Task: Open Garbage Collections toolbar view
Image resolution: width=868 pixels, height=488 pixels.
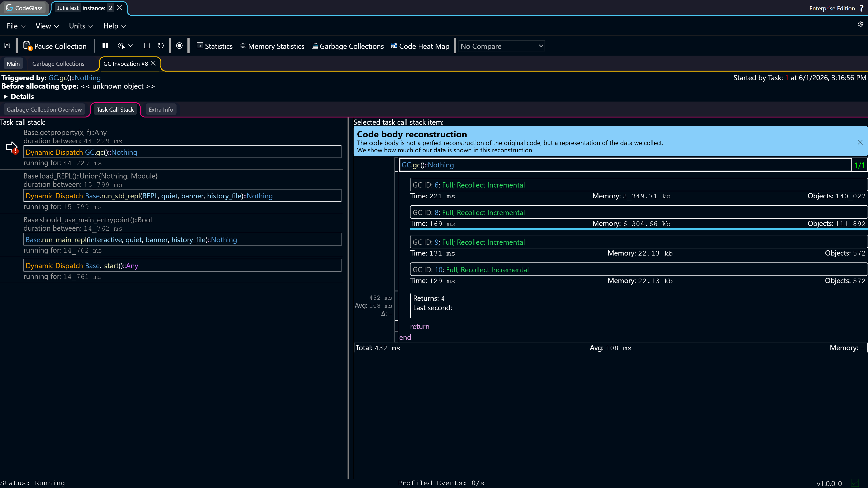Action: (348, 46)
